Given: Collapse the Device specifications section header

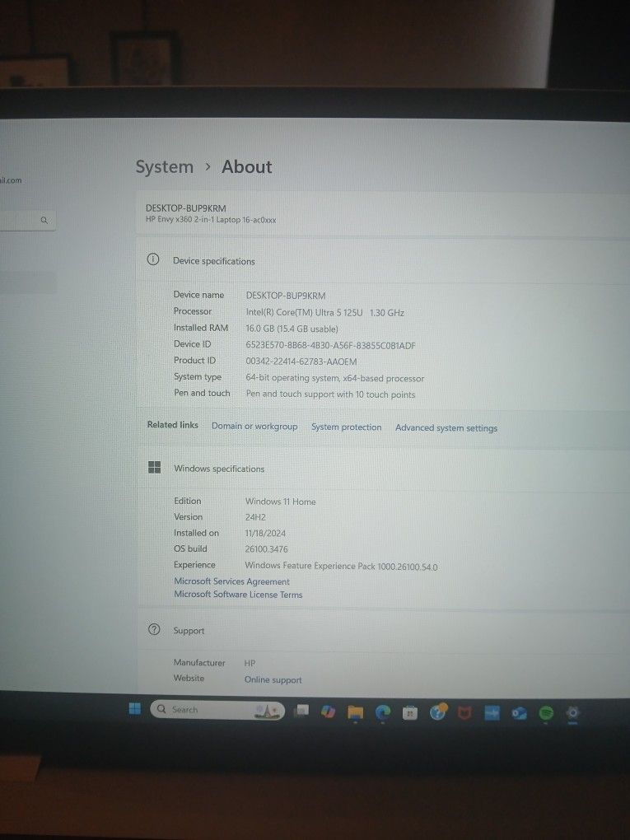Looking at the screenshot, I should coord(383,260).
